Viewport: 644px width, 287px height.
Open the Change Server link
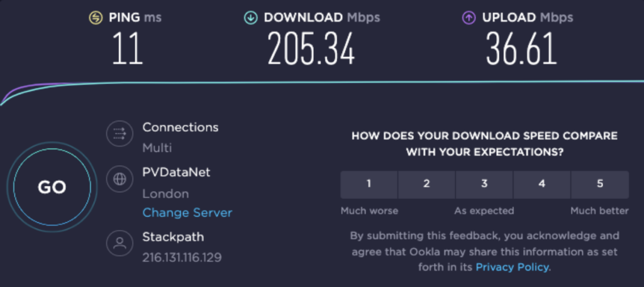click(187, 213)
